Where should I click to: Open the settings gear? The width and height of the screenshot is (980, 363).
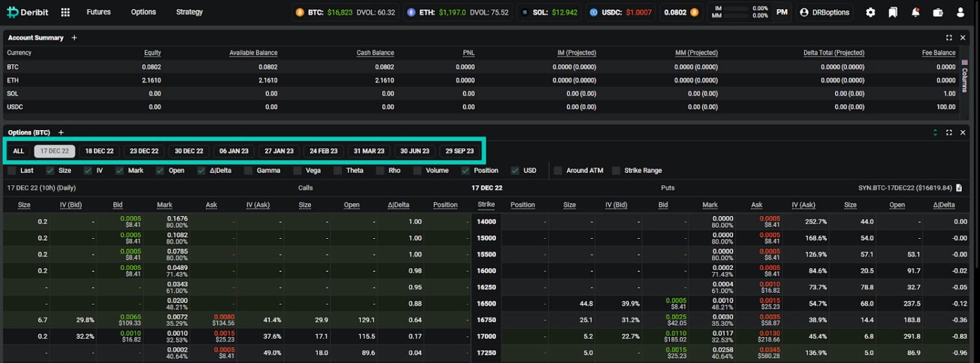(871, 12)
